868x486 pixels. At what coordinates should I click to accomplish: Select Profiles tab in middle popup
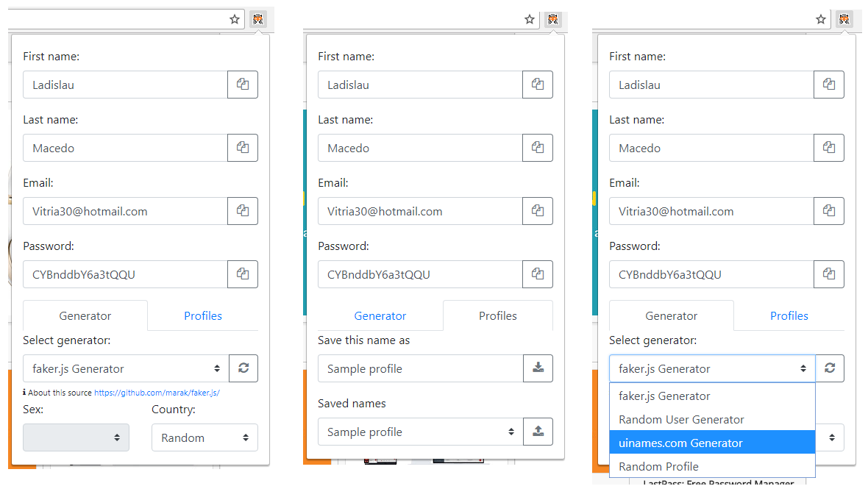click(x=498, y=315)
